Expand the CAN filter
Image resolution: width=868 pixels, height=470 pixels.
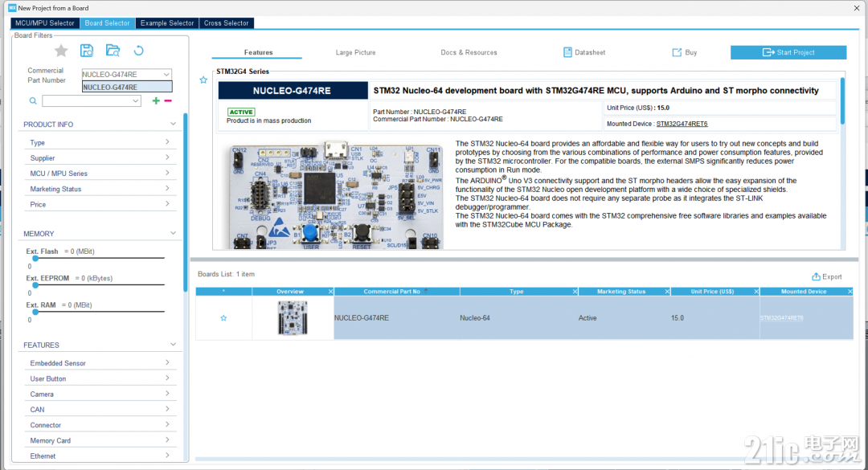click(x=167, y=409)
